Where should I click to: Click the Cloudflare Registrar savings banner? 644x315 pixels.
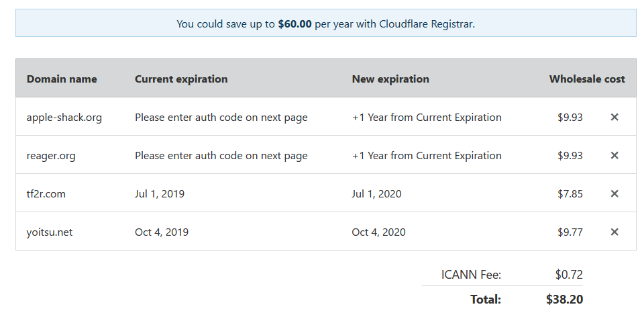326,23
